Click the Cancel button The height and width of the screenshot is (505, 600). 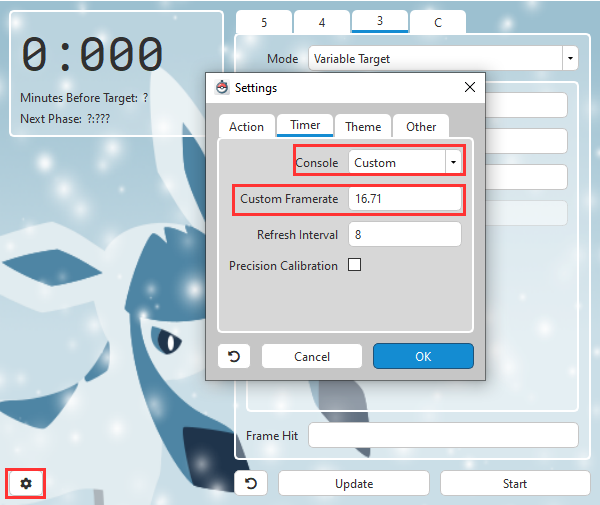coord(311,356)
